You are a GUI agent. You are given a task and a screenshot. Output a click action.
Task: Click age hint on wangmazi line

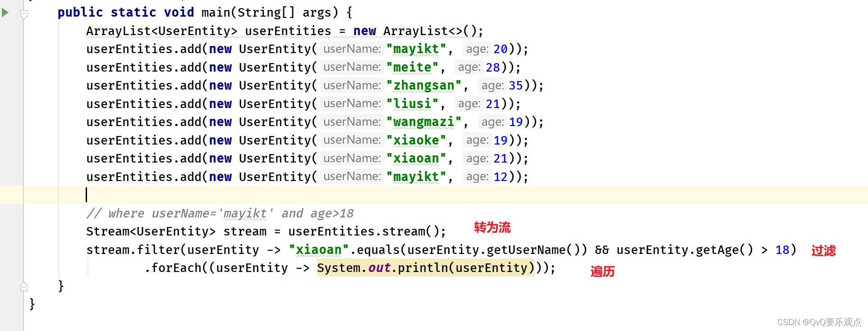pos(492,122)
